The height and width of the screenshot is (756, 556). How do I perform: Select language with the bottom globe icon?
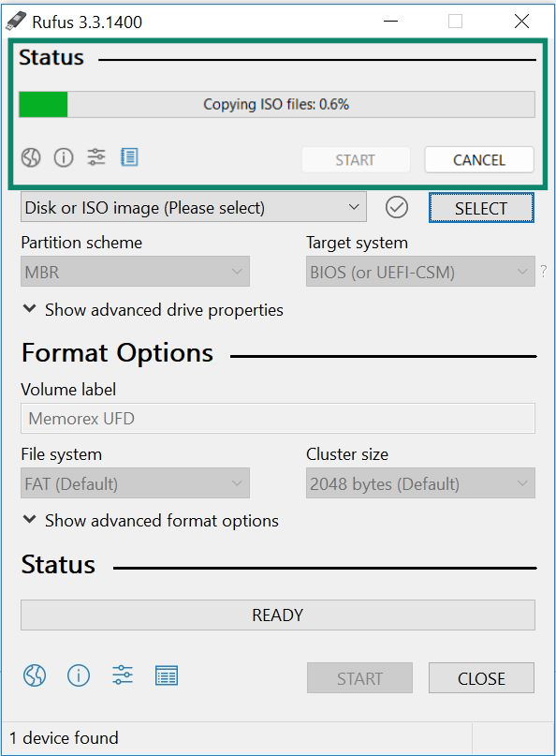[x=34, y=675]
